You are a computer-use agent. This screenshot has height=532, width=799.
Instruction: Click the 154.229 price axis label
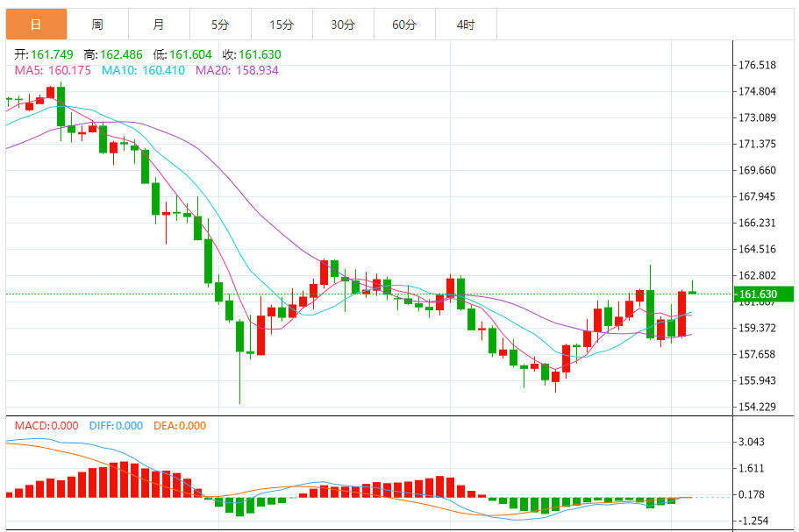click(x=757, y=407)
